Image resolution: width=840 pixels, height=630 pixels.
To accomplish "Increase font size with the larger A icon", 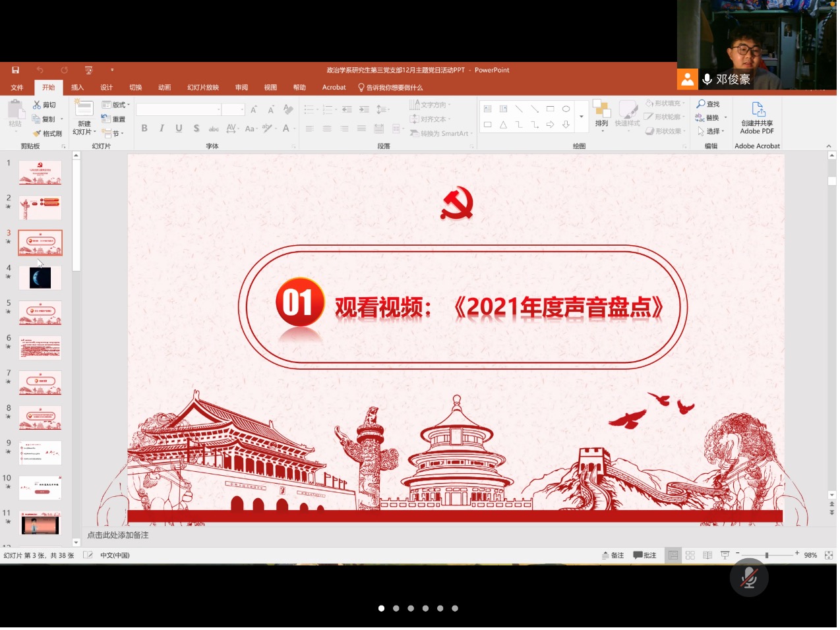I will 254,109.
